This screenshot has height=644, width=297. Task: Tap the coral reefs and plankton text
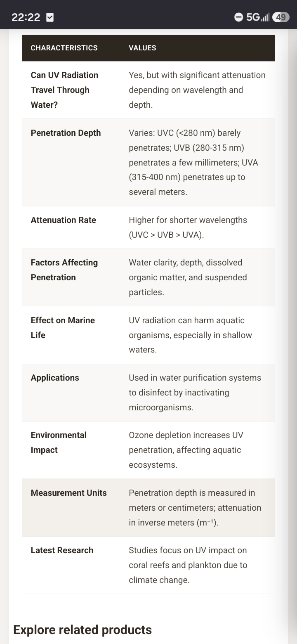pos(188,565)
